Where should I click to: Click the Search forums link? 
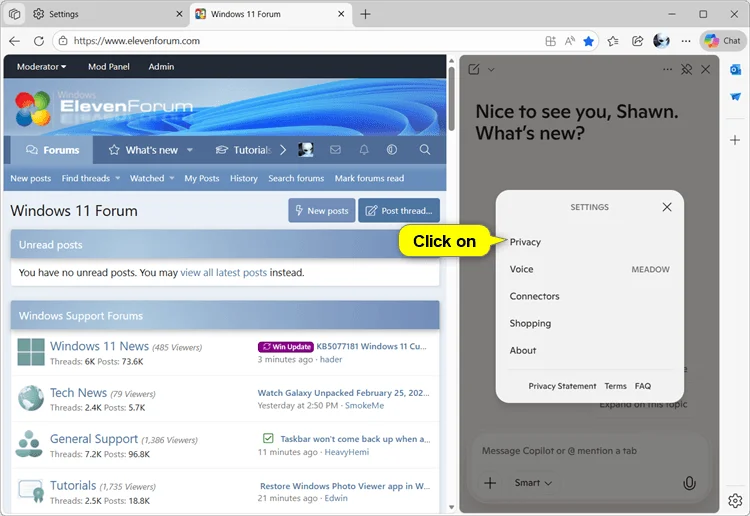point(296,178)
